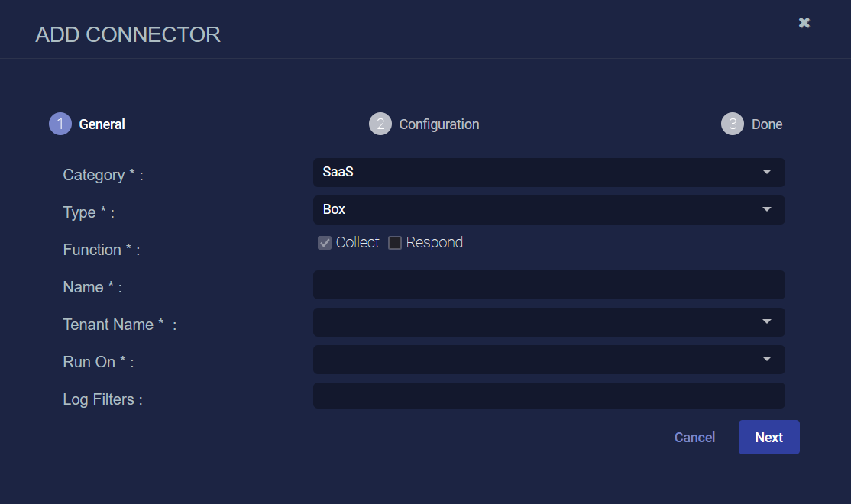Click the step 1 General circle icon
Image resolution: width=851 pixels, height=504 pixels.
(60, 124)
